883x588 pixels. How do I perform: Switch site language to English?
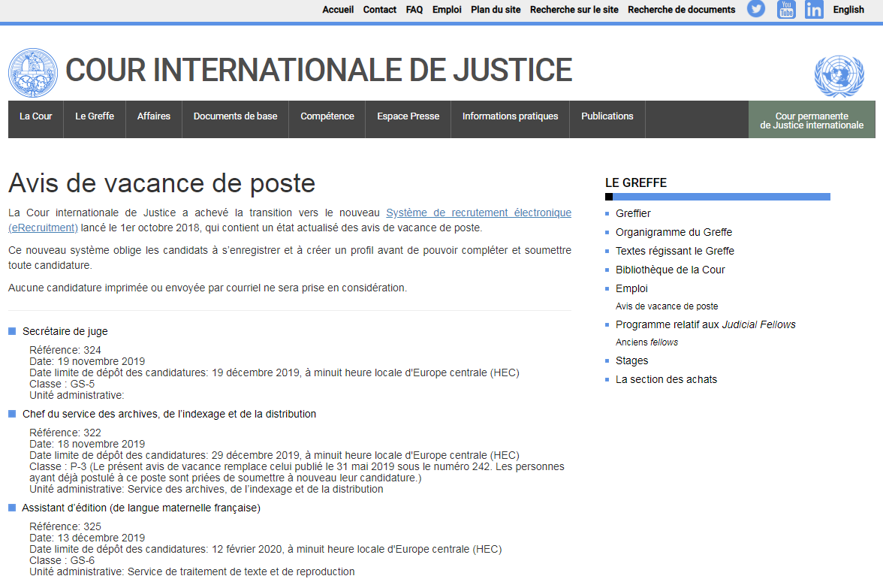pos(848,10)
